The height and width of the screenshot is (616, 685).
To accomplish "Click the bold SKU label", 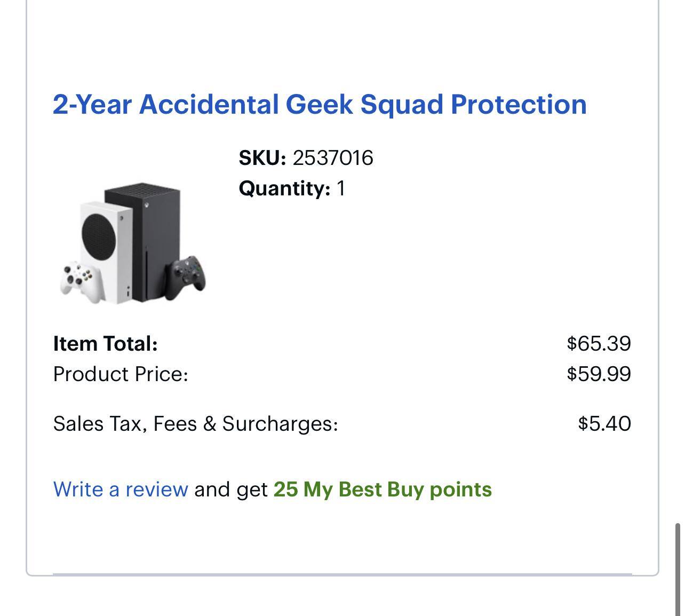I will point(262,158).
